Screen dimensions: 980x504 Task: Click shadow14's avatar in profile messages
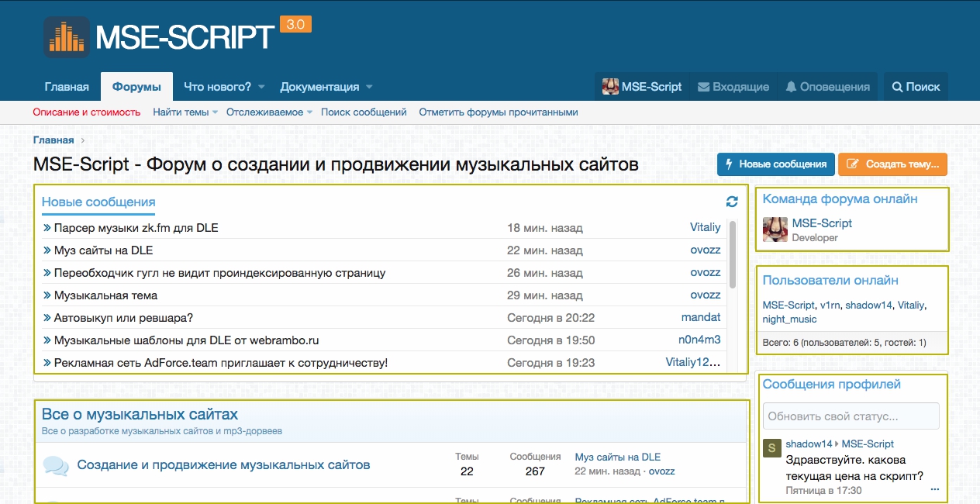[x=772, y=448]
